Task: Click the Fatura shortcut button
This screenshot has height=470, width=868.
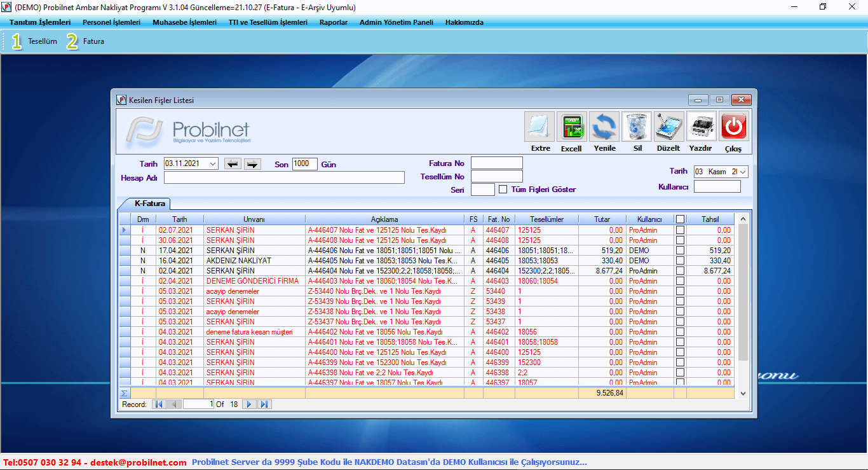Action: point(86,41)
